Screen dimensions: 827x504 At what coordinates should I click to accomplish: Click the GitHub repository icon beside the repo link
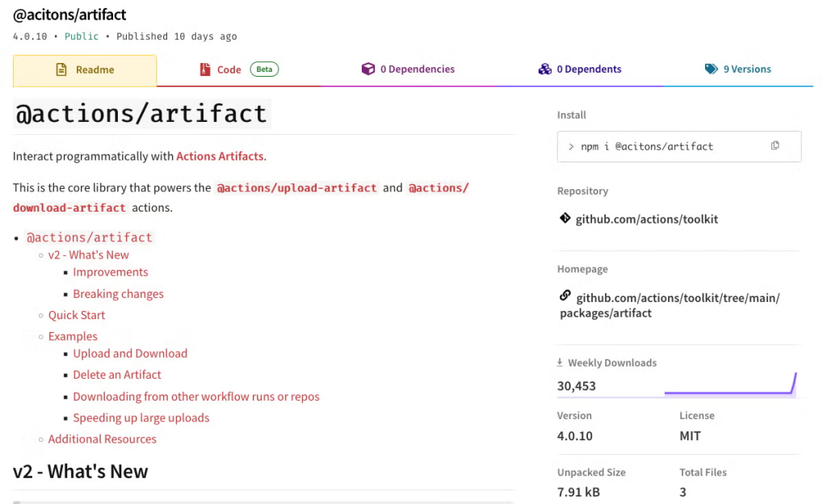pyautogui.click(x=565, y=218)
